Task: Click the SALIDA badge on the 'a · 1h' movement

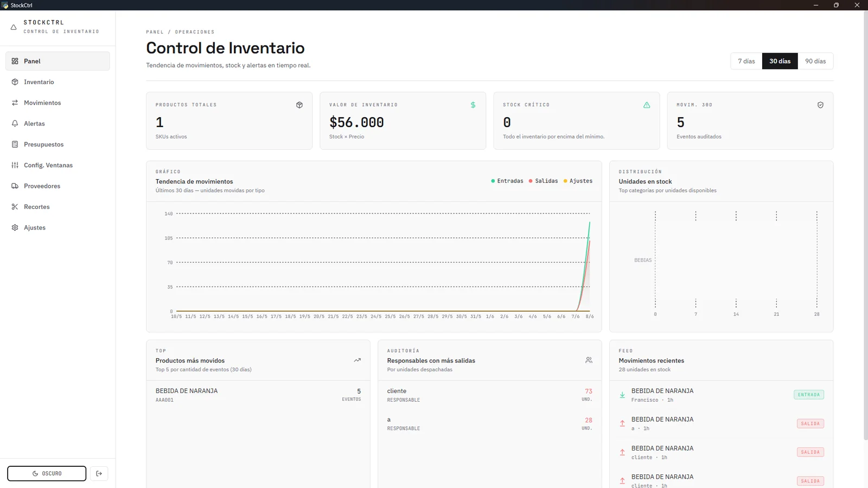Action: (810, 423)
